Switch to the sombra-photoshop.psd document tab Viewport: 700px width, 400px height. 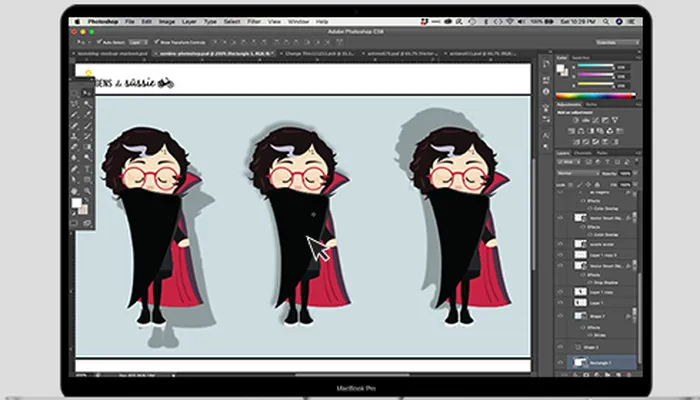tap(215, 54)
